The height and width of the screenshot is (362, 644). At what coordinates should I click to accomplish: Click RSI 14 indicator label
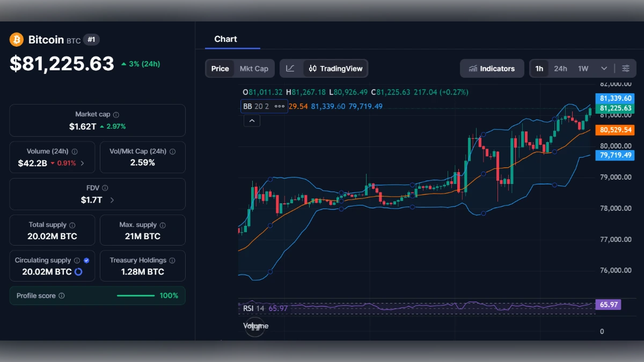[254, 308]
